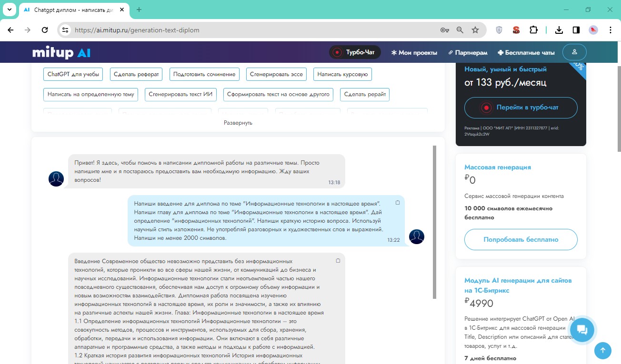Click the Перейти в турбо-чат button

pyautogui.click(x=521, y=108)
